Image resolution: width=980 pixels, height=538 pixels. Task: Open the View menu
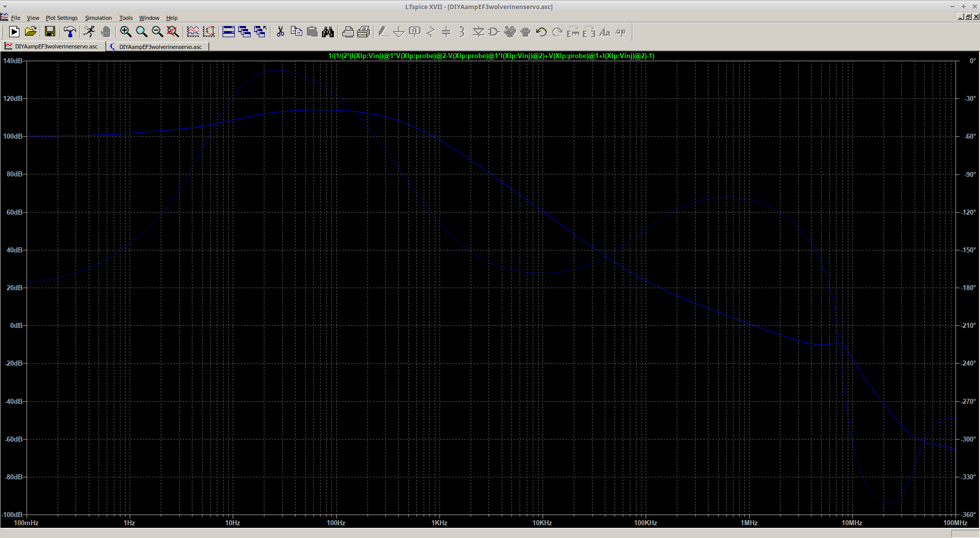click(x=33, y=18)
